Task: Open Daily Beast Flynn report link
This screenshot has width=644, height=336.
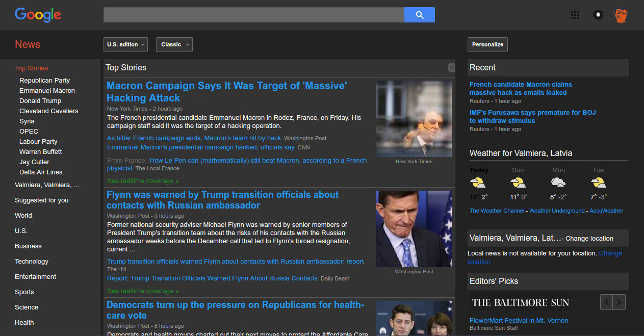Action: 212,278
